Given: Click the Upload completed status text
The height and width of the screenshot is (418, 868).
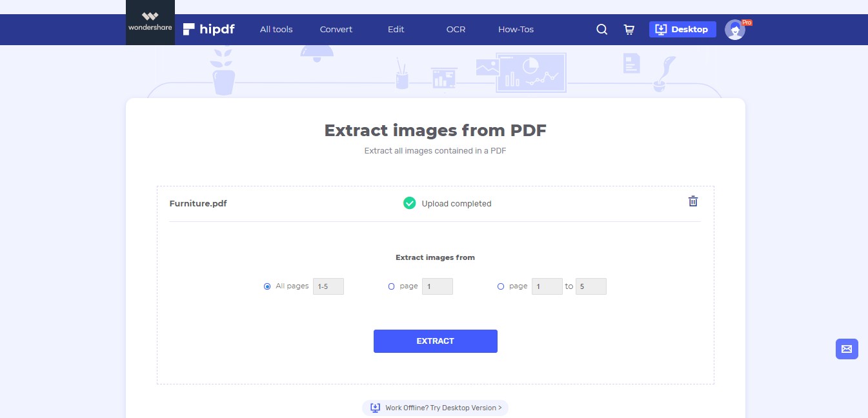Looking at the screenshot, I should click(456, 204).
